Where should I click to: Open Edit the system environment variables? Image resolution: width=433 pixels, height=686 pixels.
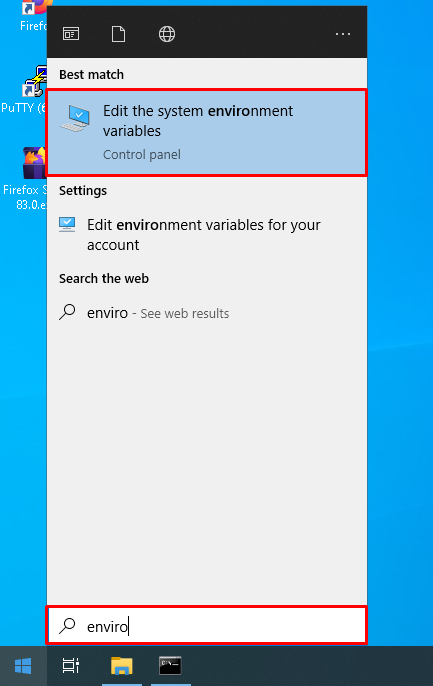(x=207, y=133)
